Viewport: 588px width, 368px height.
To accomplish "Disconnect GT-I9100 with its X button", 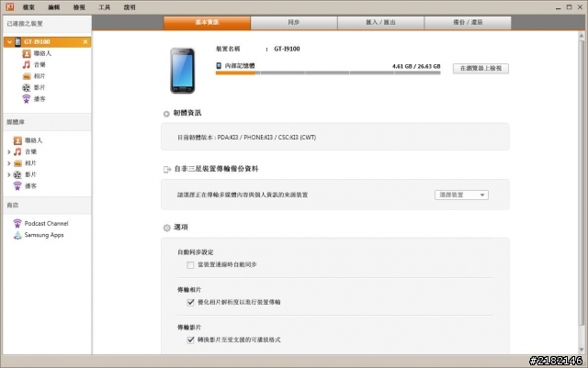I will (85, 42).
